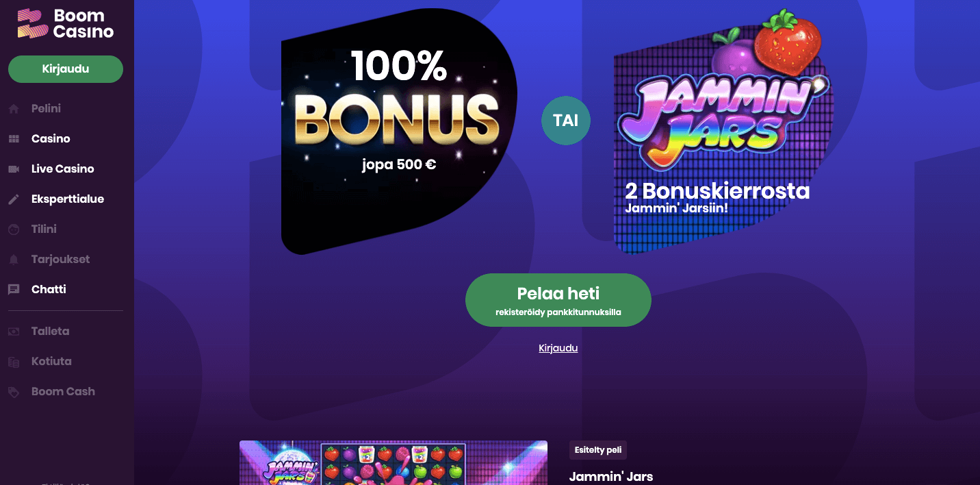
Task: Choose the Jammin' Jars bonus spins banner
Action: (722, 132)
